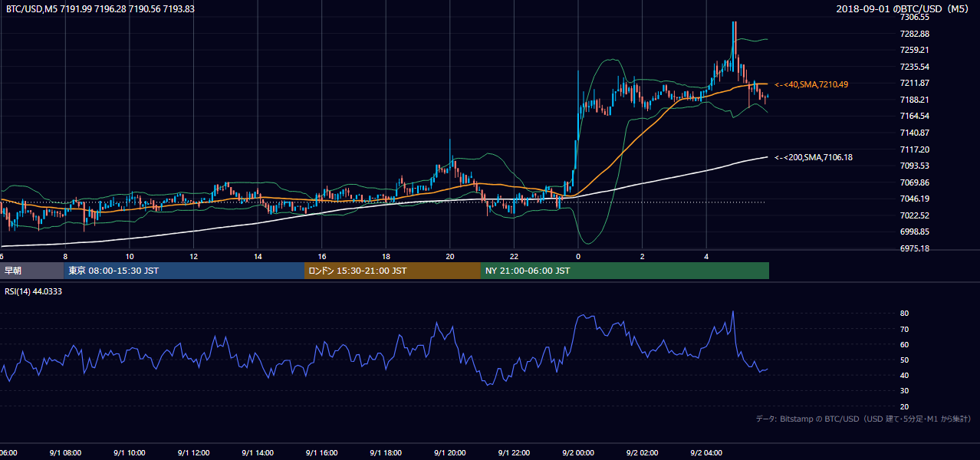This screenshot has width=980, height=460.
Task: Click the price axis value 7046.19
Action: pyautogui.click(x=916, y=199)
